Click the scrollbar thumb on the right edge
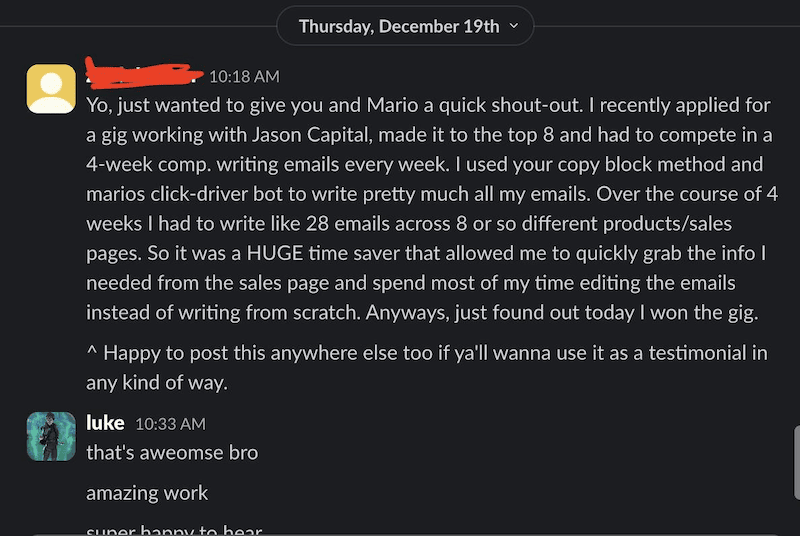 click(x=796, y=464)
